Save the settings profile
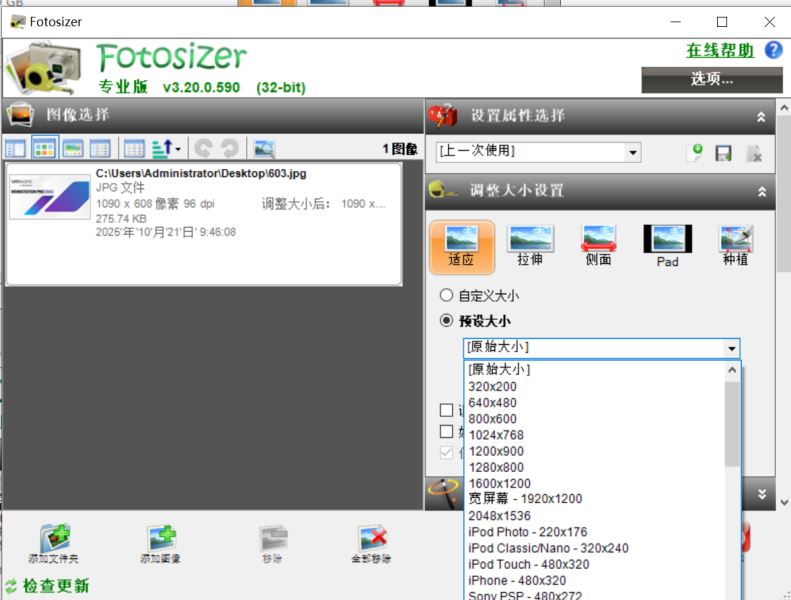Screen dimensions: 791x600 724,153
